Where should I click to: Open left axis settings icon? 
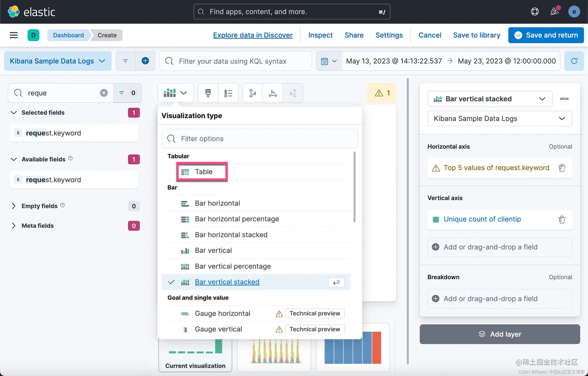click(x=252, y=93)
